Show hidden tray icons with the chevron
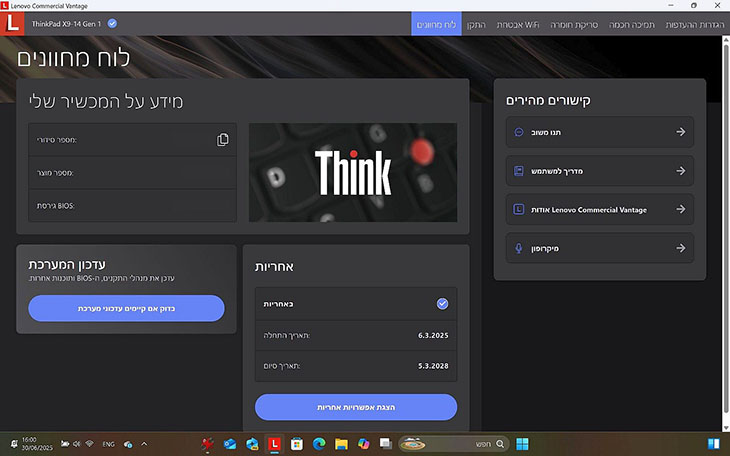Screen dimensions: 730x456 (x=144, y=444)
